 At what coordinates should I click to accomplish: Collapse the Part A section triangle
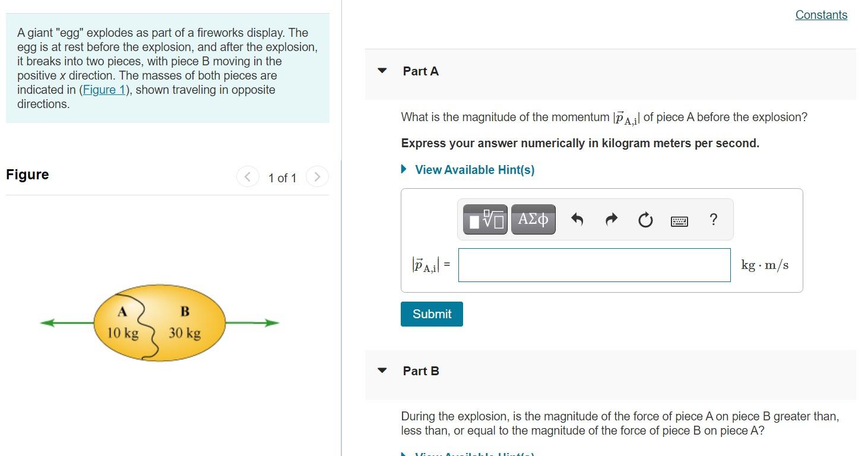(382, 71)
